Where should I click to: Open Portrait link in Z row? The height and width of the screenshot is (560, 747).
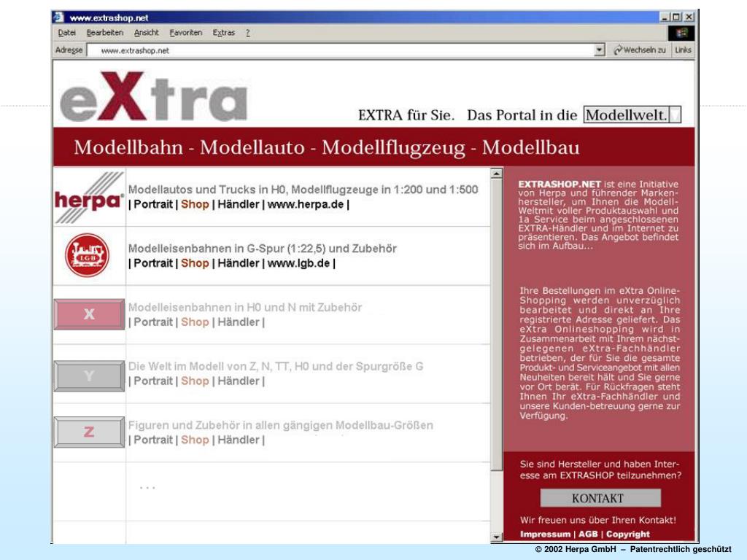[153, 440]
